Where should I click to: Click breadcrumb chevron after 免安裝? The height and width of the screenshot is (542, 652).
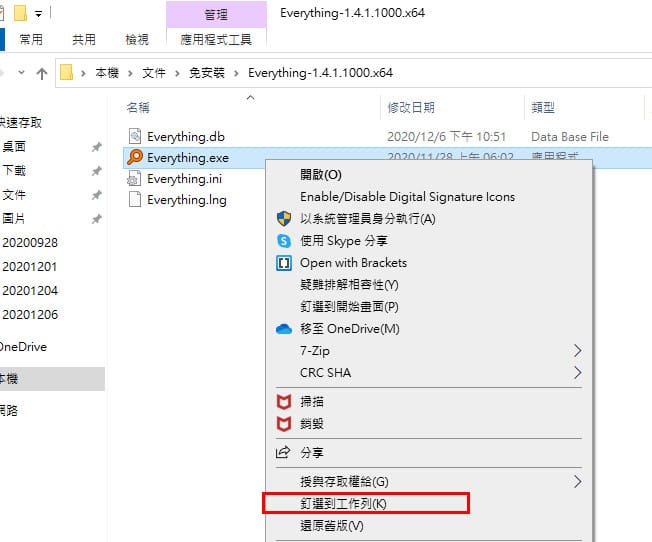(236, 73)
